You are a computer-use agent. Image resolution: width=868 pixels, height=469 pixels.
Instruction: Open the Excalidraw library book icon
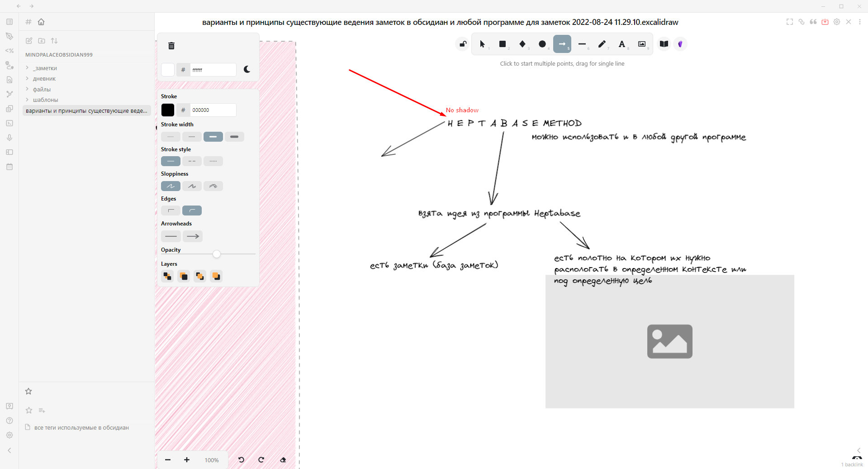point(663,44)
